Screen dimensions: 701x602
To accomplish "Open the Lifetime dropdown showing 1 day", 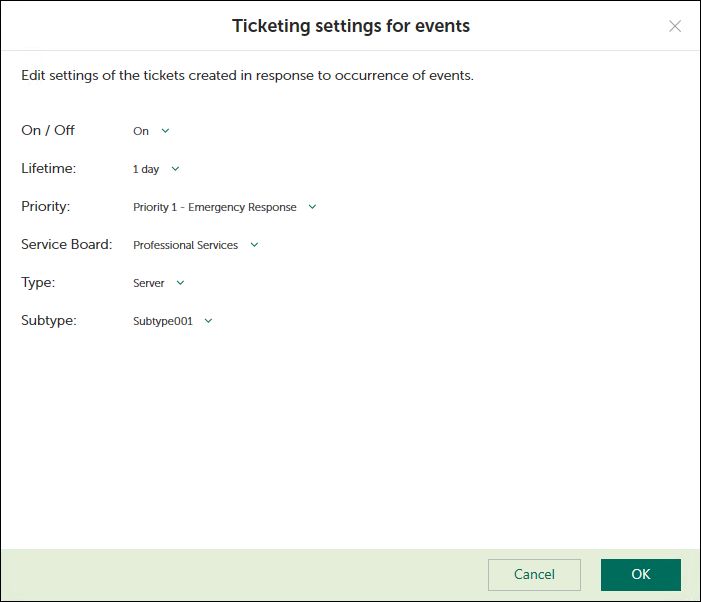I will [146, 169].
